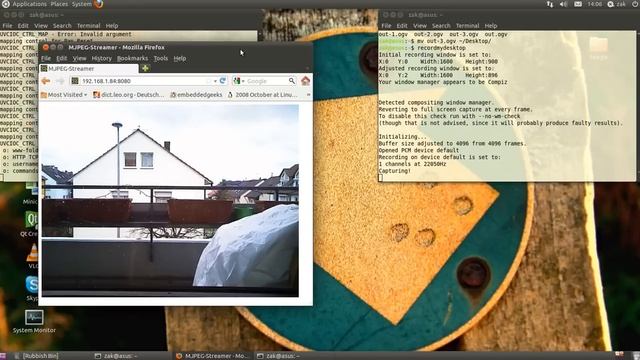Open the Firefox Edit menu
The width and height of the screenshot is (640, 360).
[62, 58]
